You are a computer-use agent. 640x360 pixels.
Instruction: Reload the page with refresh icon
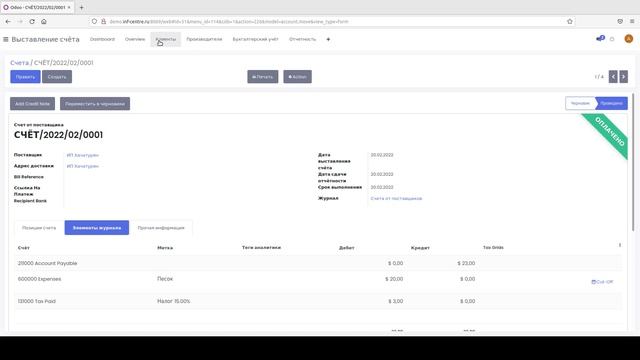click(x=32, y=21)
